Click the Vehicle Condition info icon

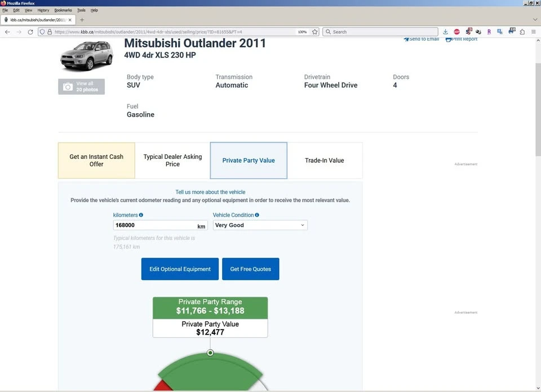[x=257, y=215]
